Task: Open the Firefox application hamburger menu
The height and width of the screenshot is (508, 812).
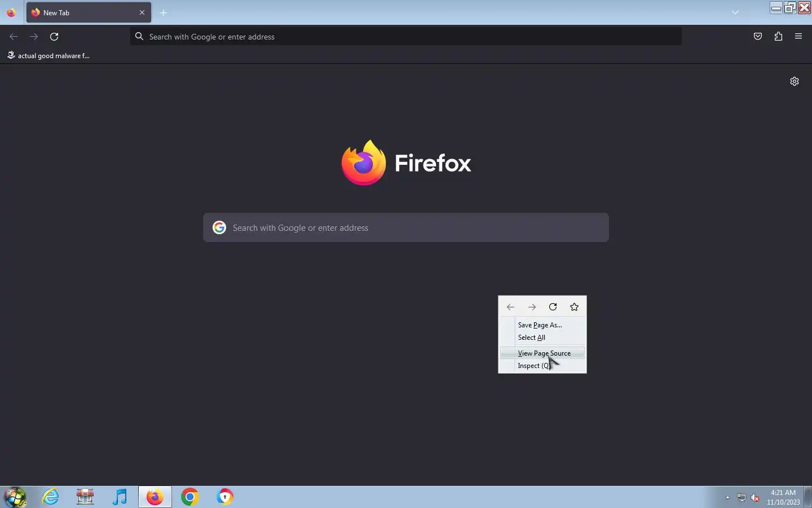Action: [798, 37]
